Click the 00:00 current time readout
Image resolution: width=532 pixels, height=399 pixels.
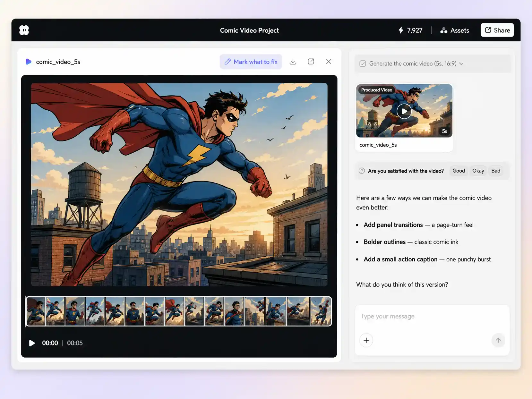(50, 343)
